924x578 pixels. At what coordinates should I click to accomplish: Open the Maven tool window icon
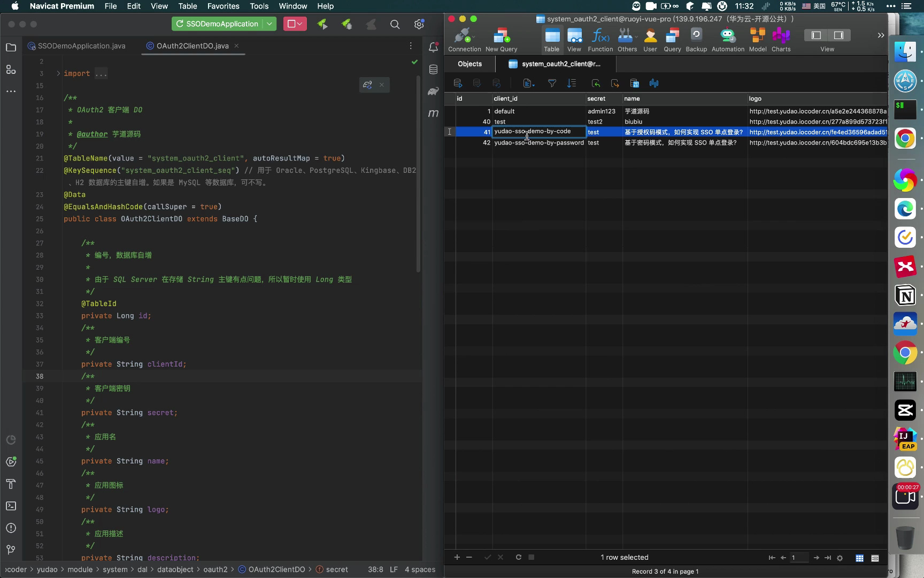coord(434,113)
